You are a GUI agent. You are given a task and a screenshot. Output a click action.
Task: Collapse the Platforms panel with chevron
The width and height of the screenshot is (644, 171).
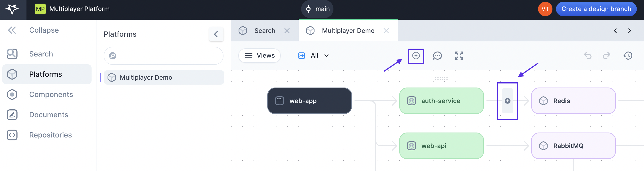tap(216, 34)
